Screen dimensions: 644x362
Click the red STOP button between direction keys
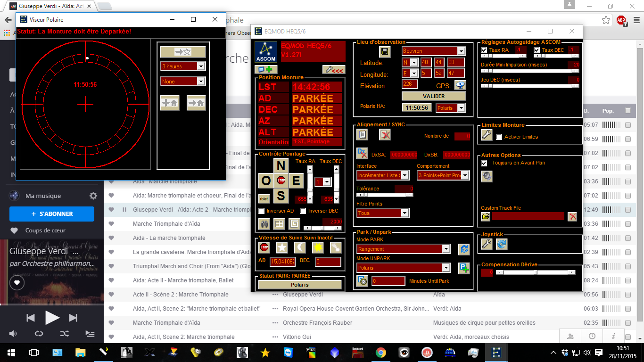pyautogui.click(x=281, y=180)
